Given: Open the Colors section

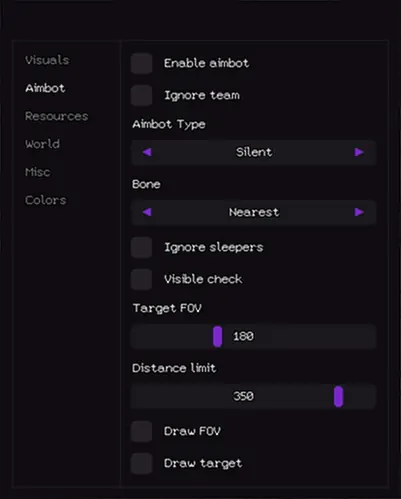Looking at the screenshot, I should [x=46, y=200].
